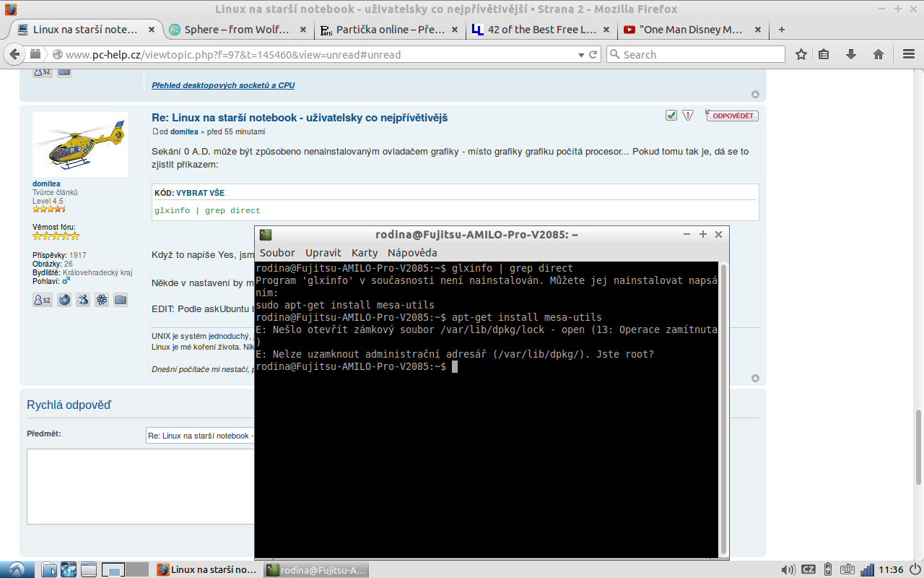Click the Předmět subject input field
This screenshot has height=578, width=924.
pos(200,436)
